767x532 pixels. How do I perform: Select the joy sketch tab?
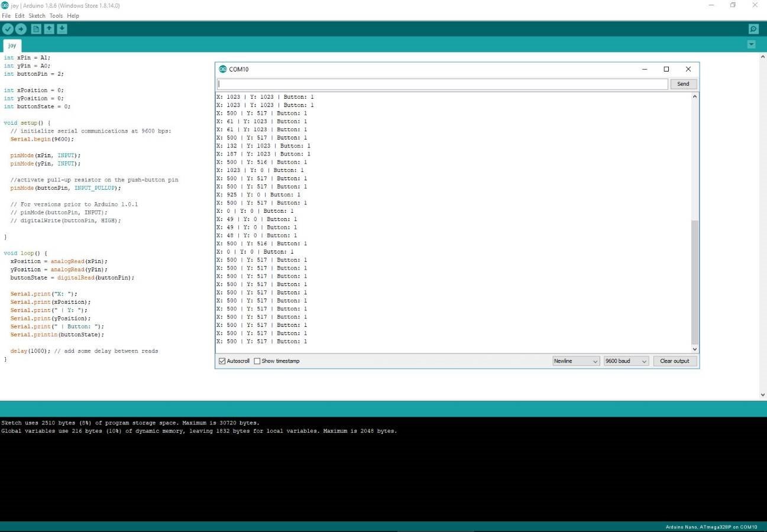(x=12, y=46)
